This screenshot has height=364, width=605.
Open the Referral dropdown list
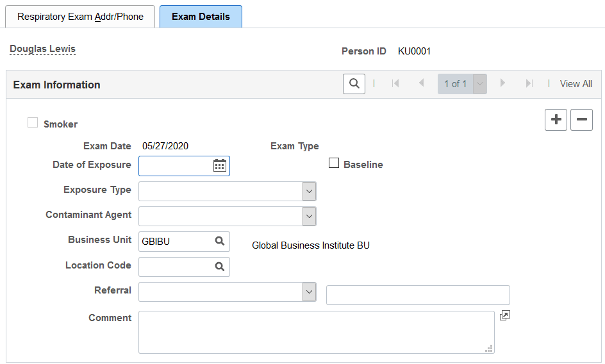click(309, 292)
